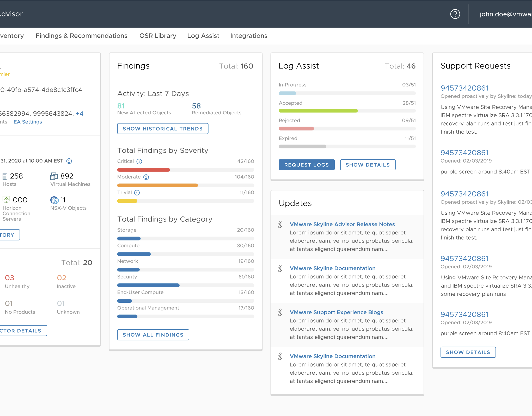Viewport: 532px width, 416px height.
Task: Click the Rejected pink progress bar
Action: (296, 128)
